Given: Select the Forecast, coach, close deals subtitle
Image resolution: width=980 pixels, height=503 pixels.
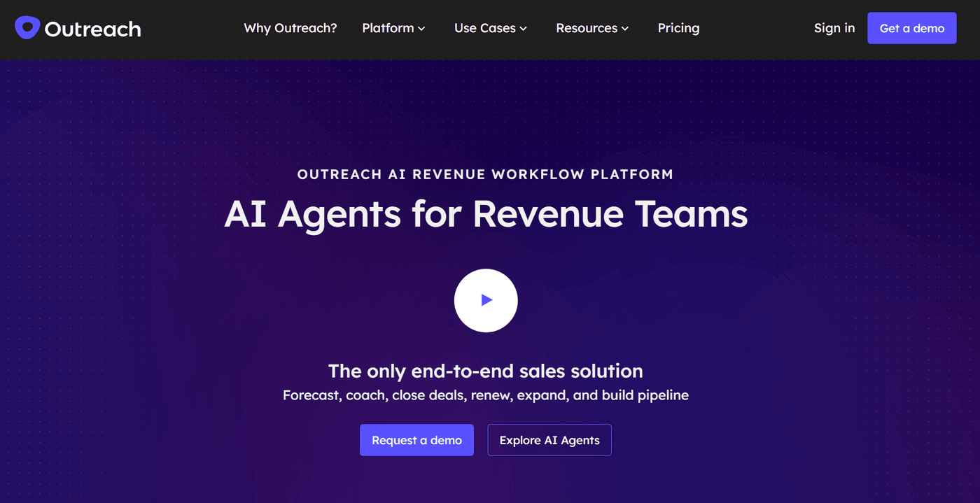Looking at the screenshot, I should click(486, 395).
